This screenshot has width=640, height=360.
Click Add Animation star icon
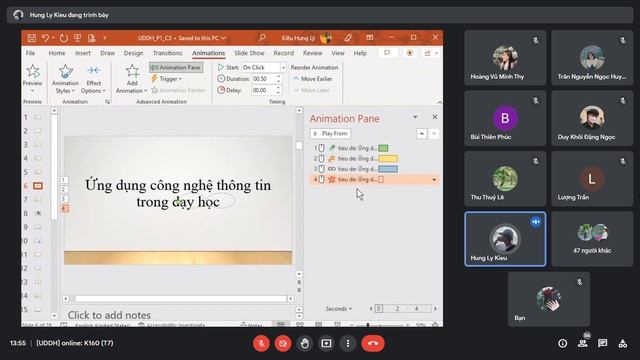click(132, 71)
